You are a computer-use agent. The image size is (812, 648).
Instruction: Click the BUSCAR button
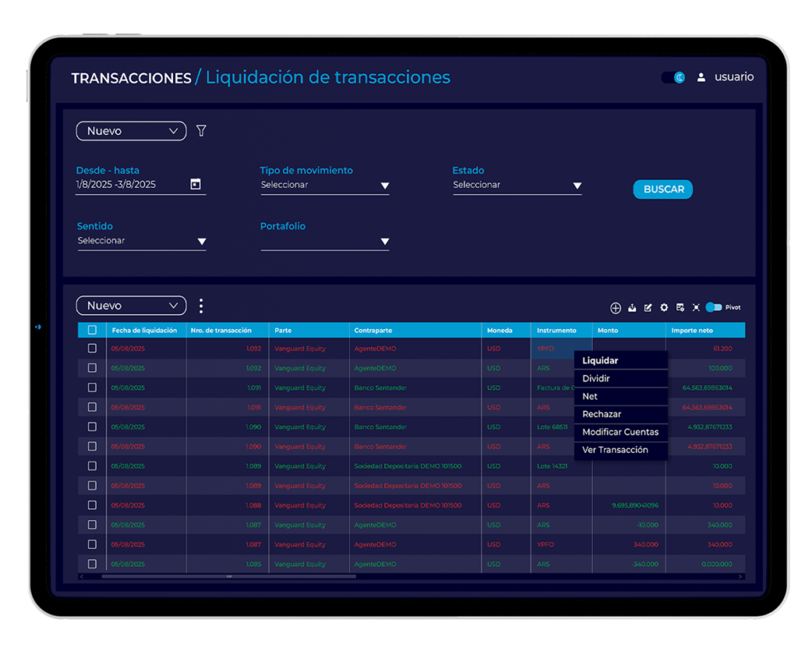pyautogui.click(x=663, y=190)
